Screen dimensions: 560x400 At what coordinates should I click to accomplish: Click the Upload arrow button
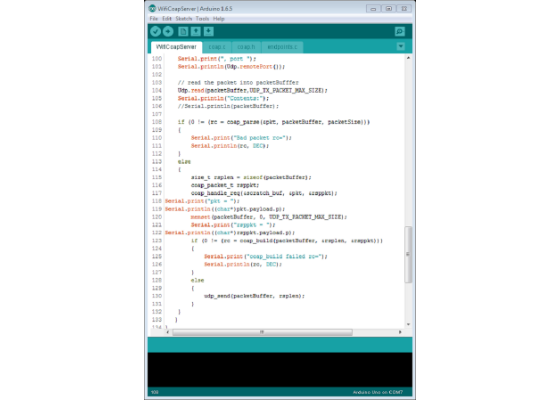(168, 31)
